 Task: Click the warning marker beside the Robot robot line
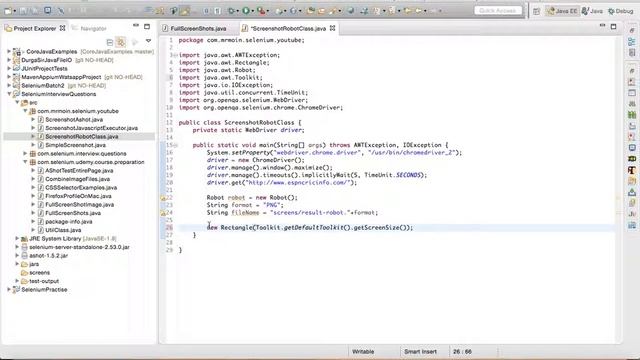pyautogui.click(x=163, y=198)
